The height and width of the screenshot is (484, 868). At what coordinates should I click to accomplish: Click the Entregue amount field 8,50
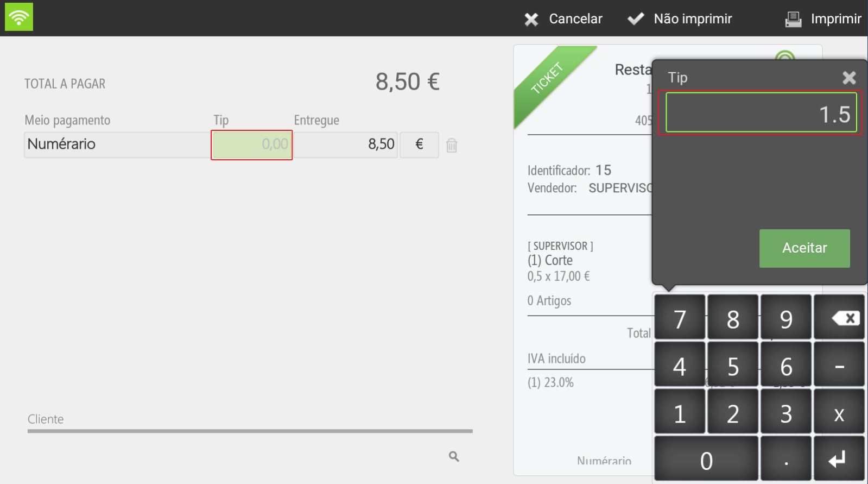click(x=346, y=145)
